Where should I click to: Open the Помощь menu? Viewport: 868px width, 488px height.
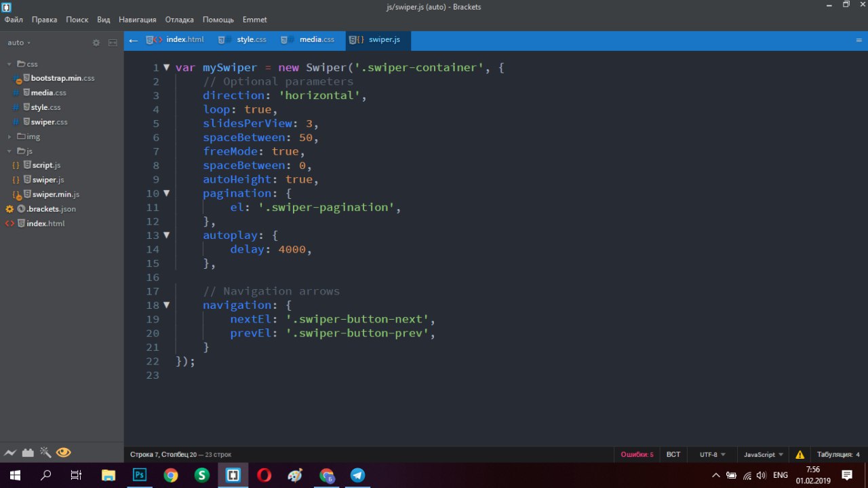[218, 20]
